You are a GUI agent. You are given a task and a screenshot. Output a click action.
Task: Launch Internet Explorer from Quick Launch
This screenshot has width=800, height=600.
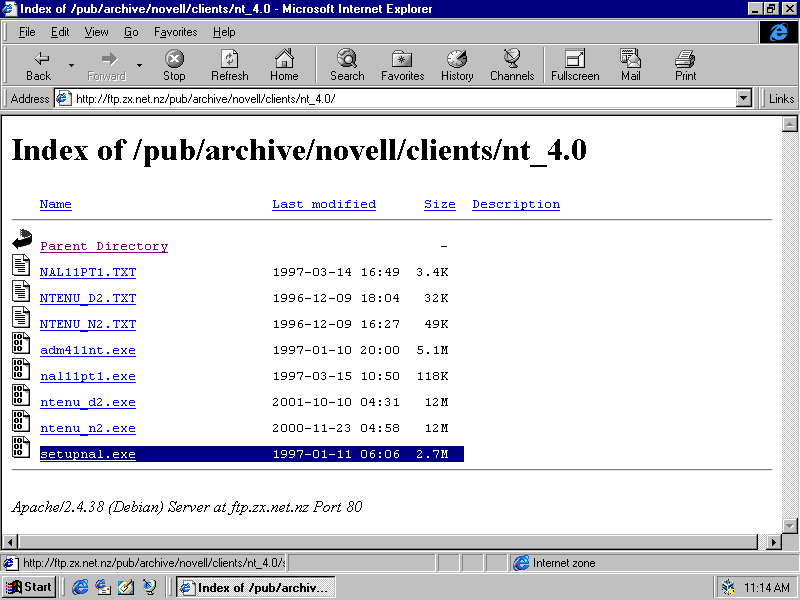pos(80,587)
